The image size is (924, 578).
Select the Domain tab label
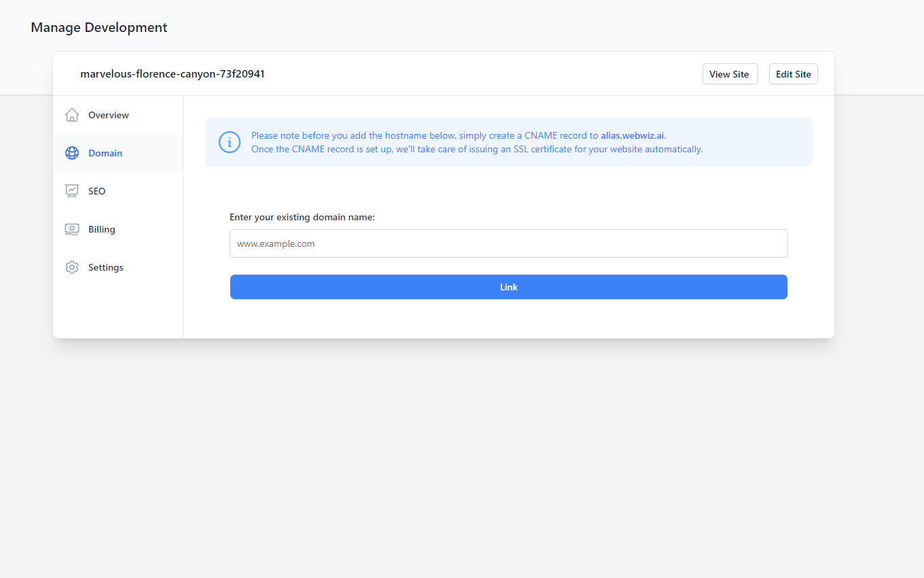click(105, 153)
